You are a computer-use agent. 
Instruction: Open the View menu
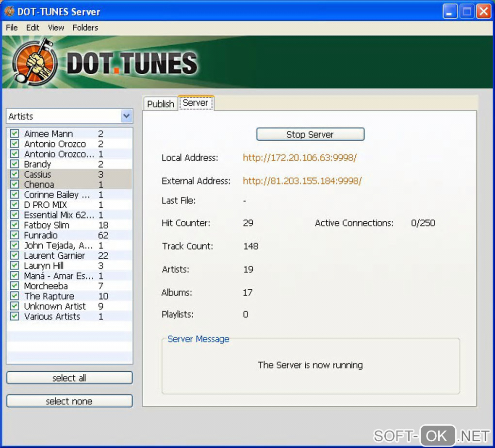[56, 28]
